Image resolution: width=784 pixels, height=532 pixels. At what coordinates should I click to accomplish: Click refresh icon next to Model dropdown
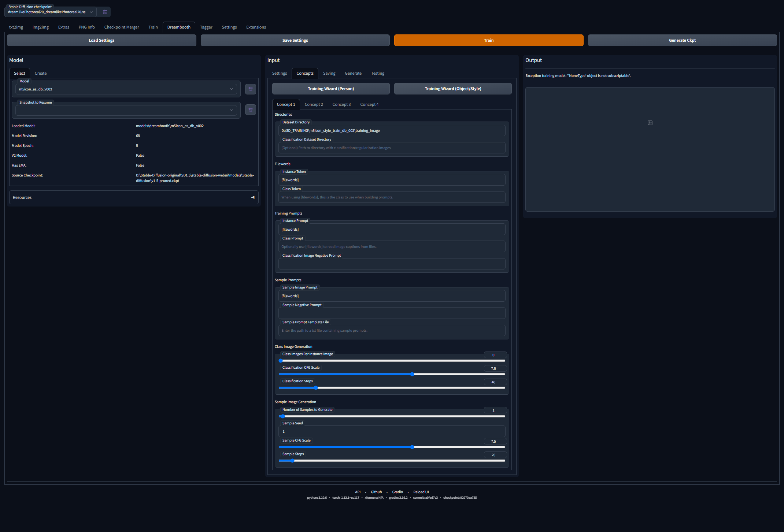pyautogui.click(x=251, y=89)
